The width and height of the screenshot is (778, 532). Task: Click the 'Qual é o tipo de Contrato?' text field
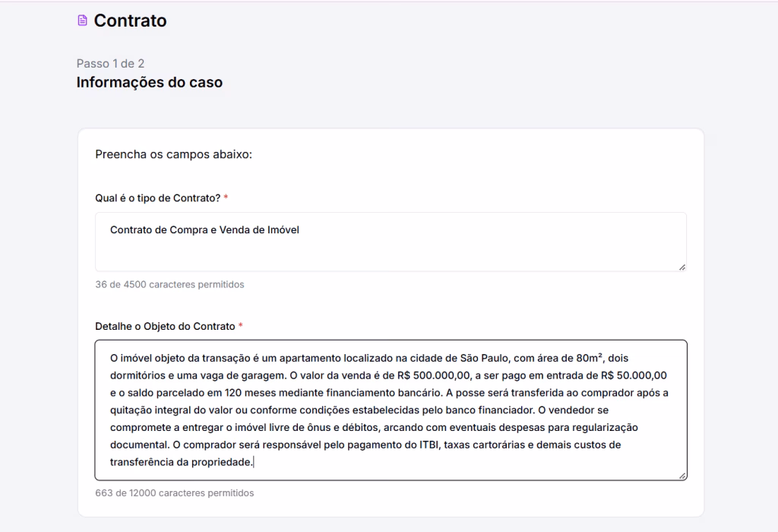point(391,242)
